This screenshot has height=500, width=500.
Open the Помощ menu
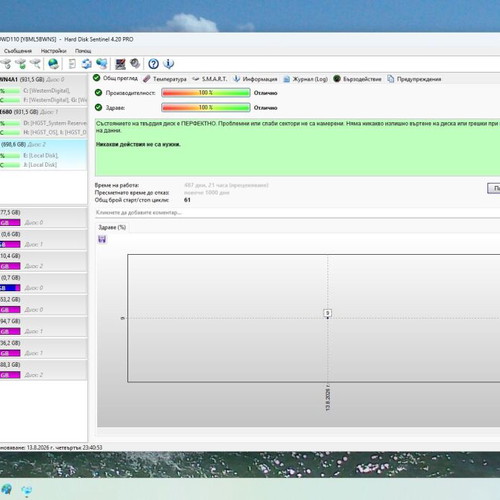tap(83, 51)
